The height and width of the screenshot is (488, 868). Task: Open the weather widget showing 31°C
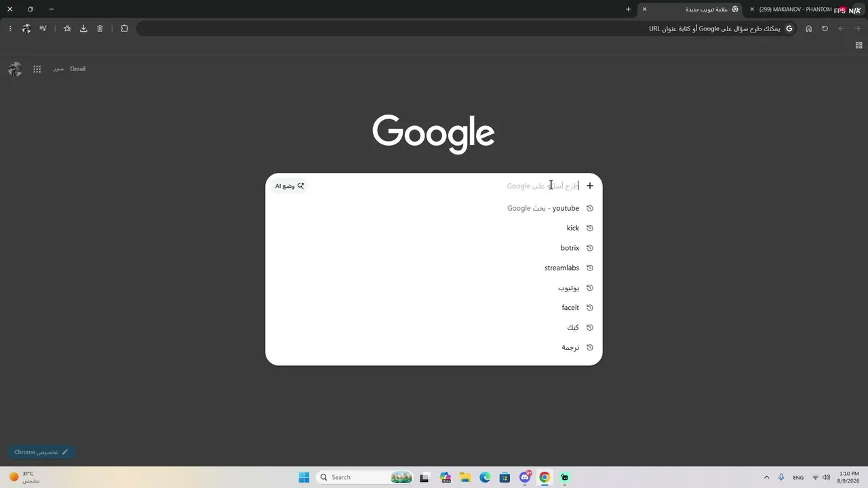[24, 477]
